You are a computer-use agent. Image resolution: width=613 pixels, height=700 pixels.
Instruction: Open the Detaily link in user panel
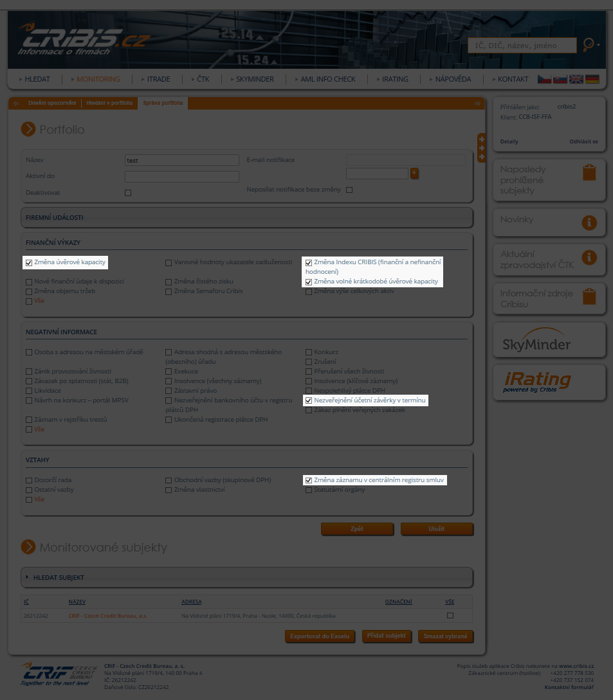click(x=509, y=141)
